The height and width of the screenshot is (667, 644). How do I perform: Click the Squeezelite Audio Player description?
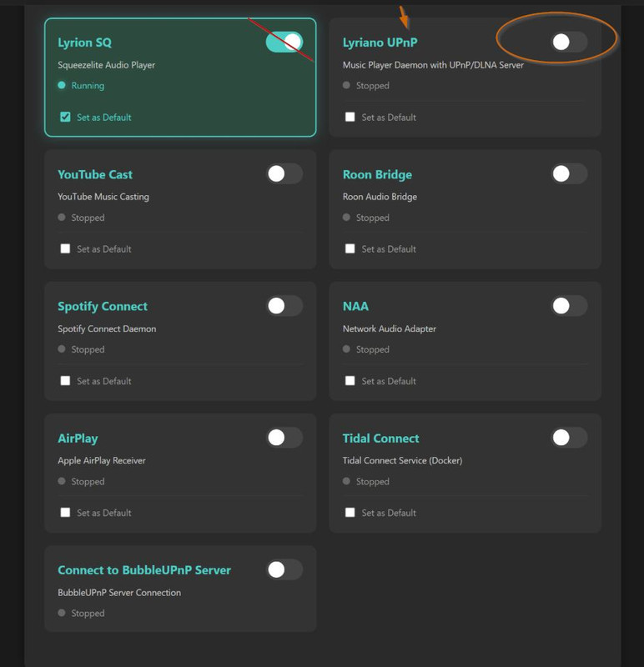tap(107, 65)
